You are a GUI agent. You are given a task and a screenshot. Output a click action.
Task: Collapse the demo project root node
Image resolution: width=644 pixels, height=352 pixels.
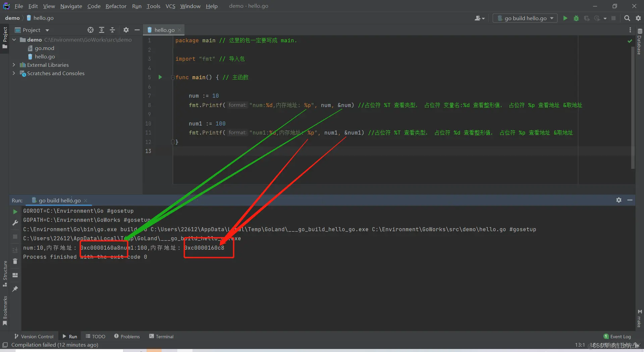click(14, 40)
